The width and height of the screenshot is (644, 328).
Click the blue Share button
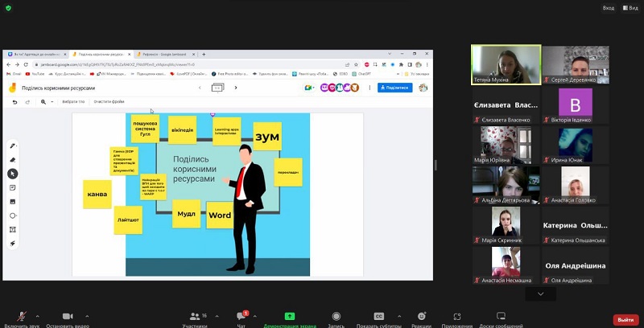pyautogui.click(x=395, y=88)
